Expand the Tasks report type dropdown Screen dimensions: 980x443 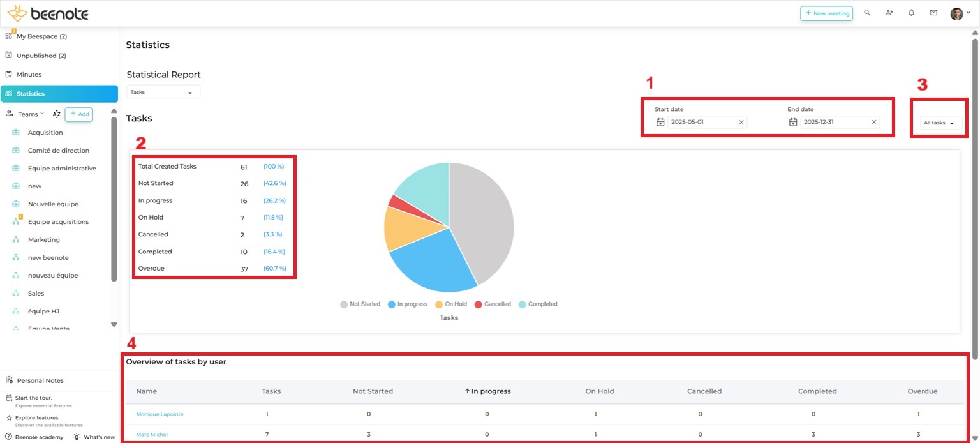click(163, 91)
